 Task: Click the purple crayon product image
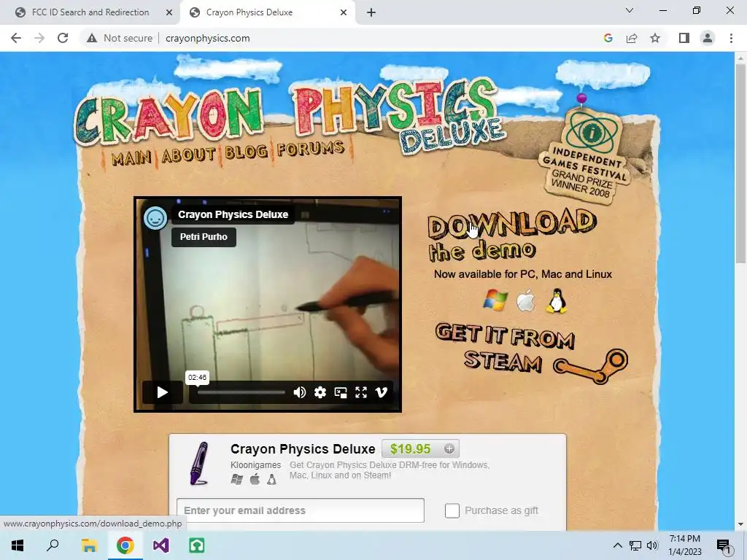[199, 463]
